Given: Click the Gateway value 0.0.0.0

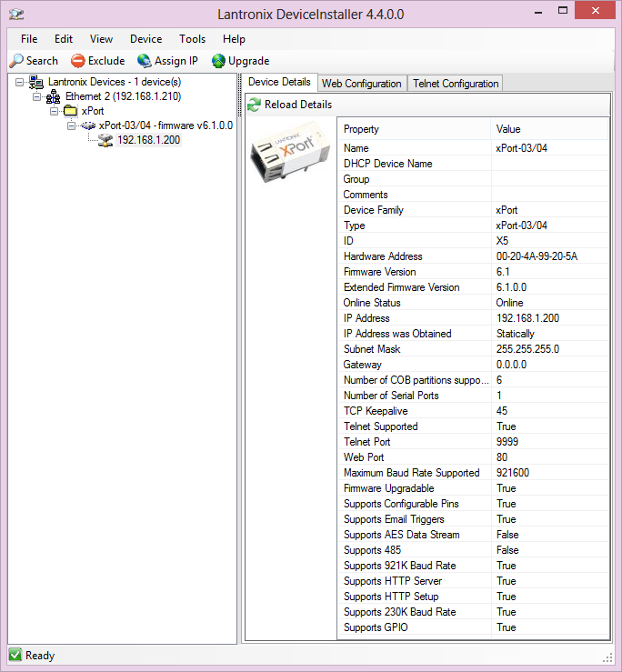Looking at the screenshot, I should 511,365.
